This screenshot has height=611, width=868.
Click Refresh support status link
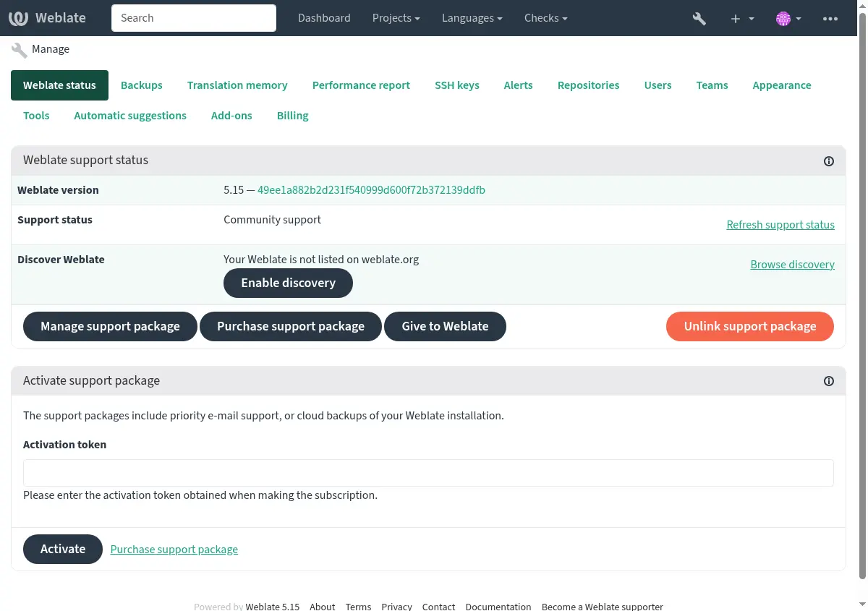[780, 225]
